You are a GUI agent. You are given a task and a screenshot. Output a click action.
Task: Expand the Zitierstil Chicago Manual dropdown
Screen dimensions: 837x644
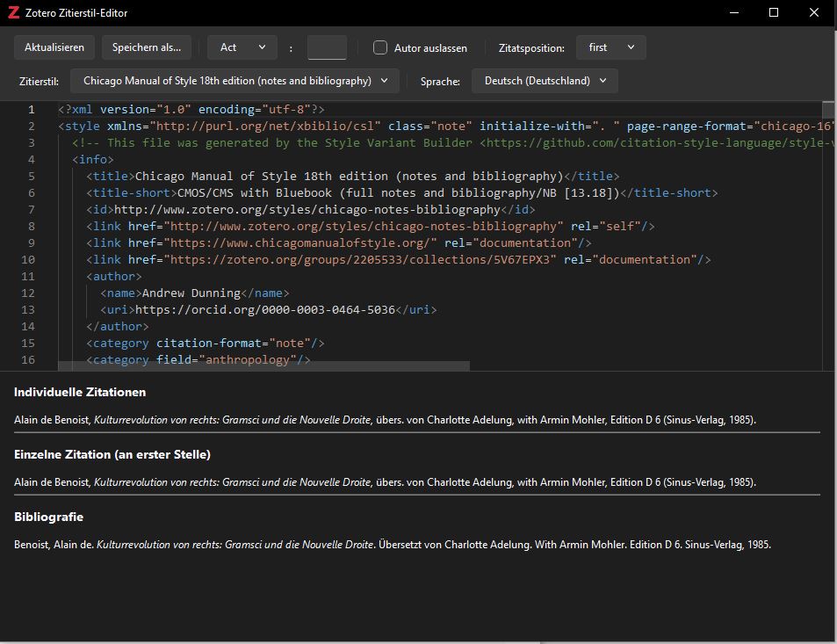click(x=235, y=81)
